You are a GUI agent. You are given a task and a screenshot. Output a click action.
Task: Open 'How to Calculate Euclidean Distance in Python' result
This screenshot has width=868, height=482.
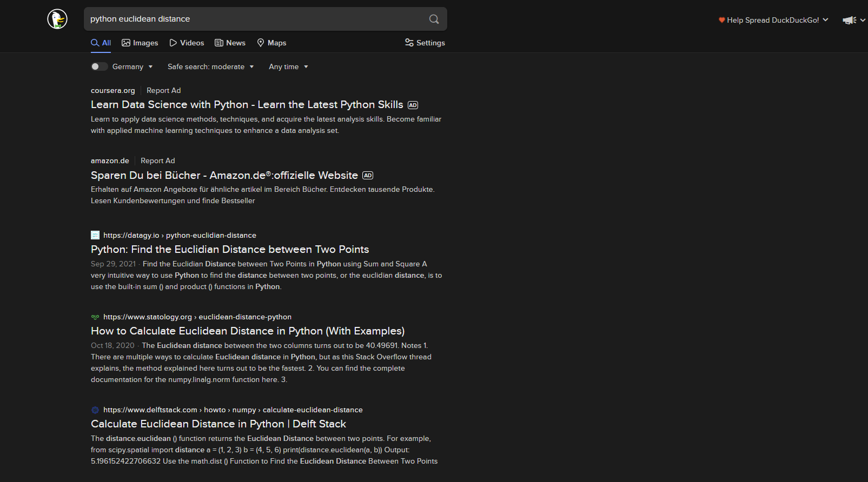[248, 331]
